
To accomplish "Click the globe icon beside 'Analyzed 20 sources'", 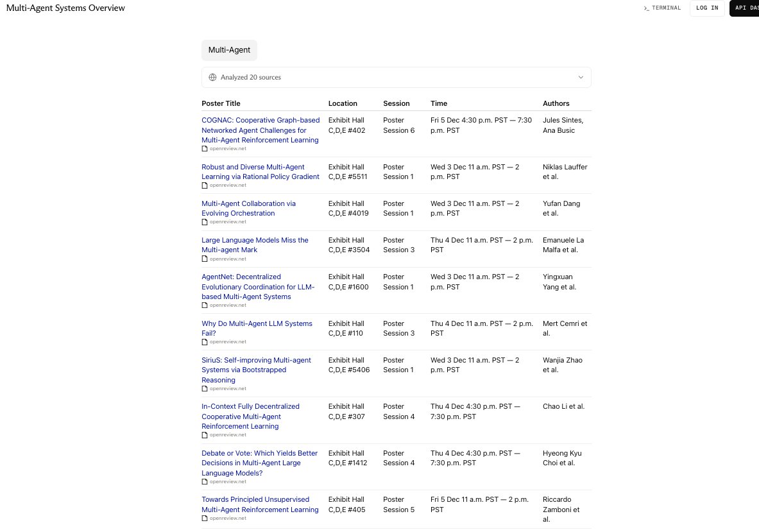I will (212, 77).
